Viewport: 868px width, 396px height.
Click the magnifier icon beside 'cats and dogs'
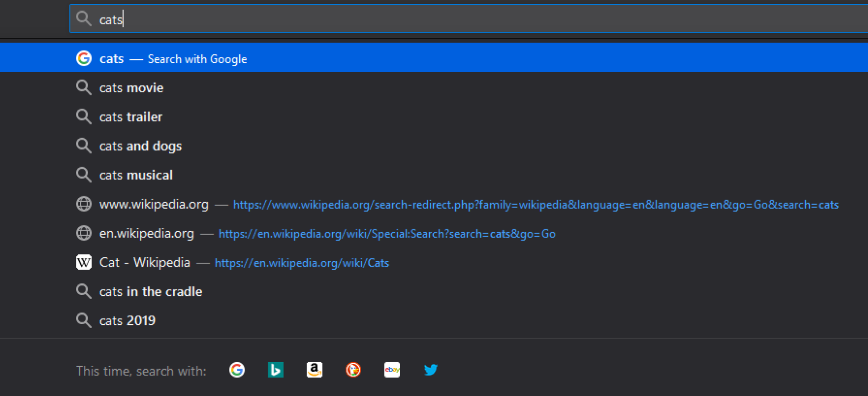tap(83, 146)
